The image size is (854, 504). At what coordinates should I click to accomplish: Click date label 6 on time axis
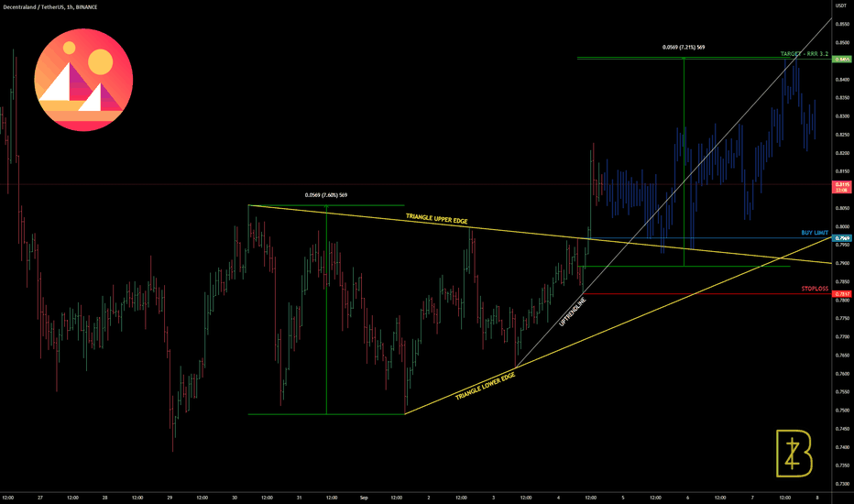pyautogui.click(x=688, y=498)
